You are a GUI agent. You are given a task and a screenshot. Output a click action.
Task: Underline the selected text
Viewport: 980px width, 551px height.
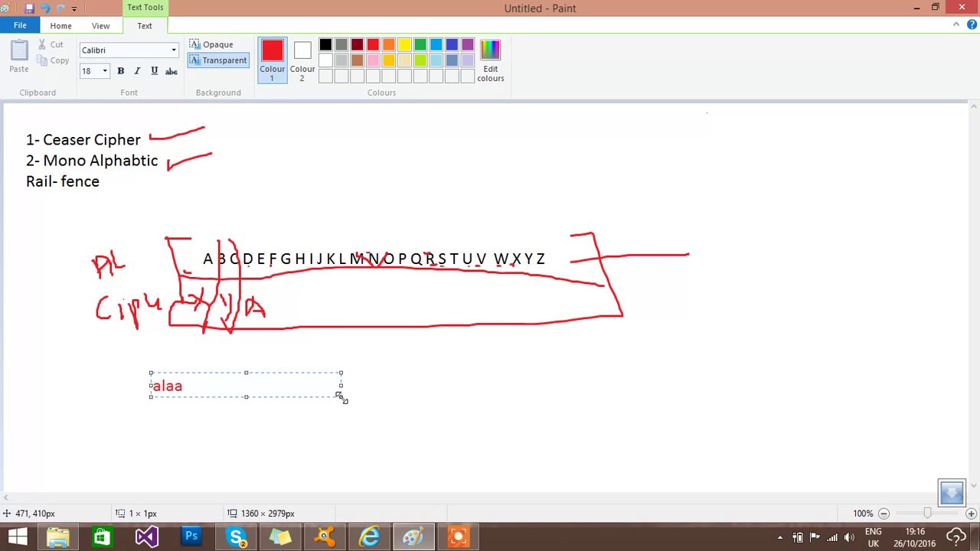point(154,71)
